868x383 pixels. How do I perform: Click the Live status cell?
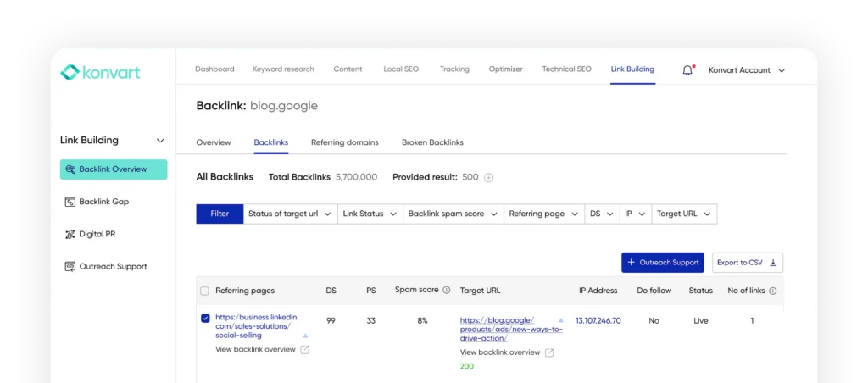(x=701, y=320)
